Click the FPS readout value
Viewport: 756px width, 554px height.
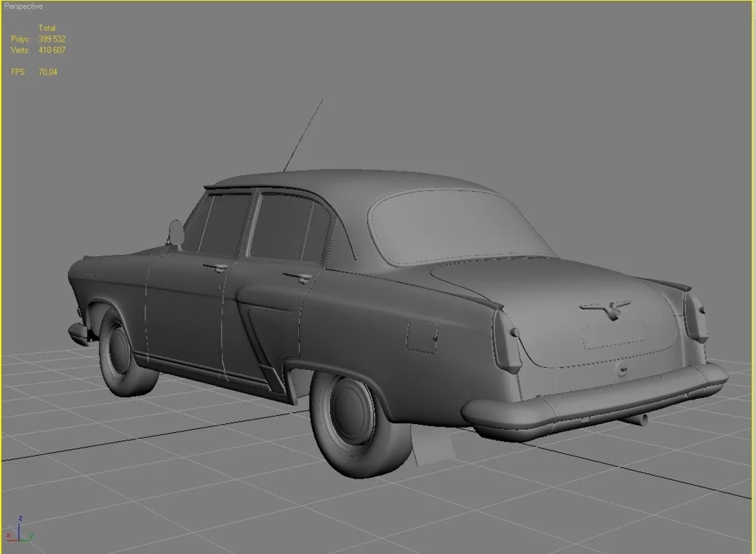(48, 72)
